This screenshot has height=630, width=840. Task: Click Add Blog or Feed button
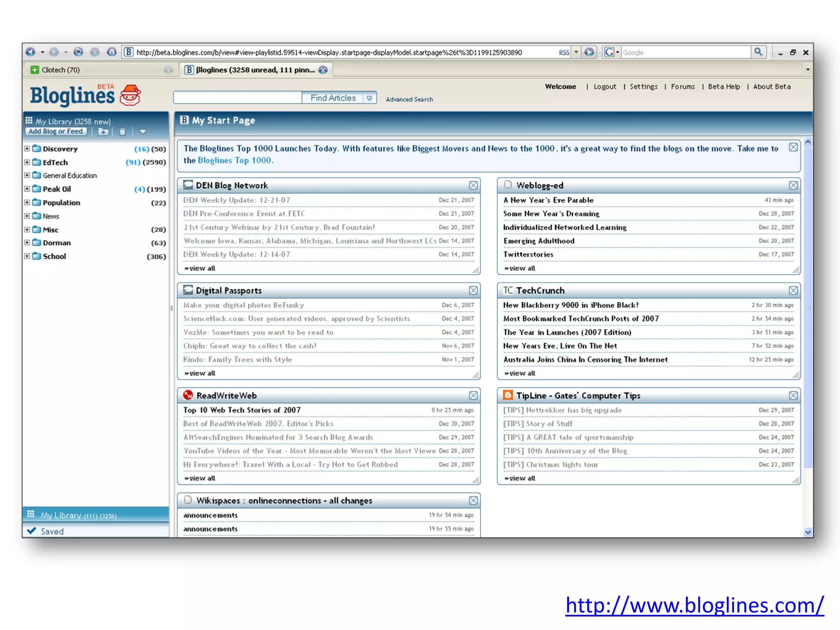[x=56, y=131]
